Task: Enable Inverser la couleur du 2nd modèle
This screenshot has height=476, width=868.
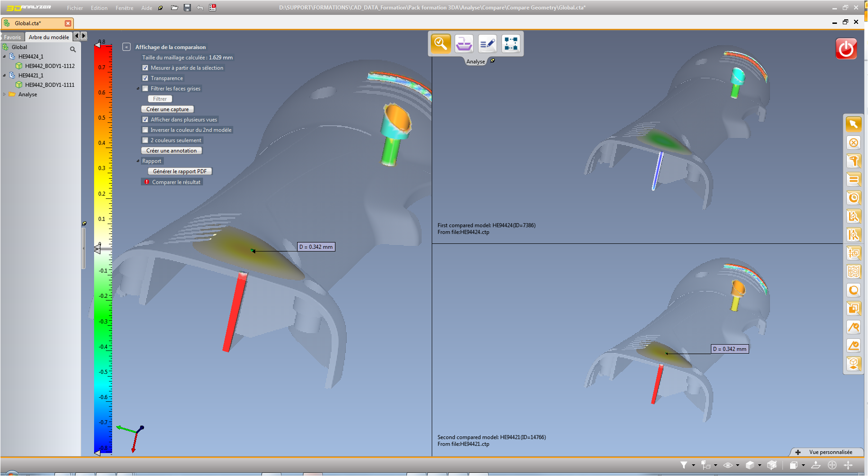Action: tap(145, 130)
